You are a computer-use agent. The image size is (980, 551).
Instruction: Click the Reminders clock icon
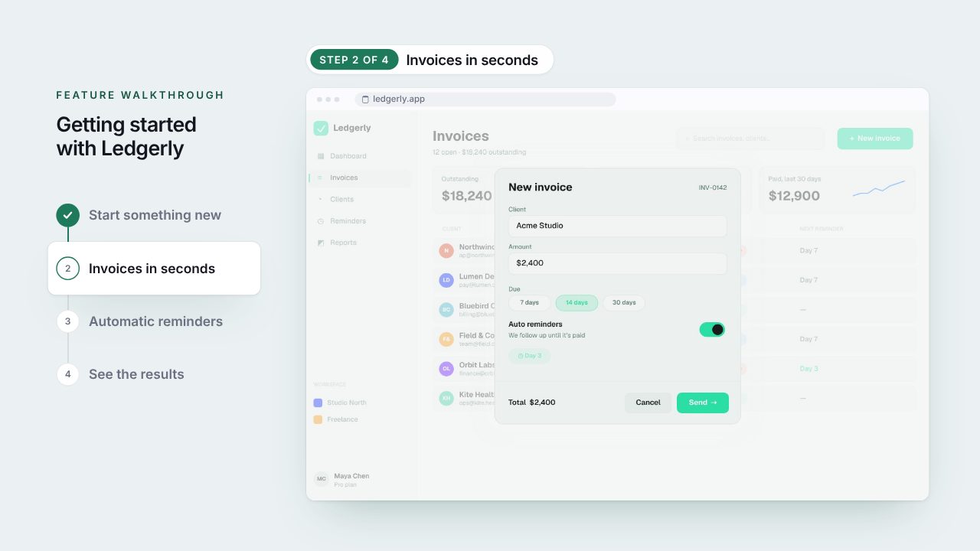320,221
